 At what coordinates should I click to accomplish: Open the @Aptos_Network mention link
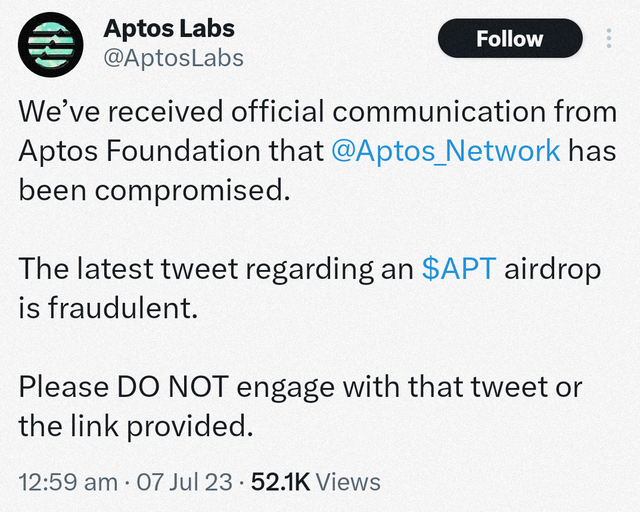point(446,151)
